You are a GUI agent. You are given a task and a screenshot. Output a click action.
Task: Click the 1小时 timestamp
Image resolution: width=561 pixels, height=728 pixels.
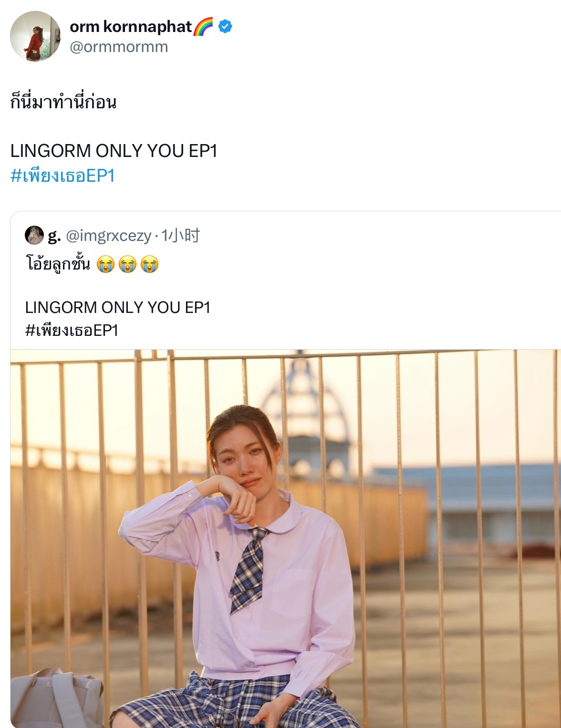(180, 236)
